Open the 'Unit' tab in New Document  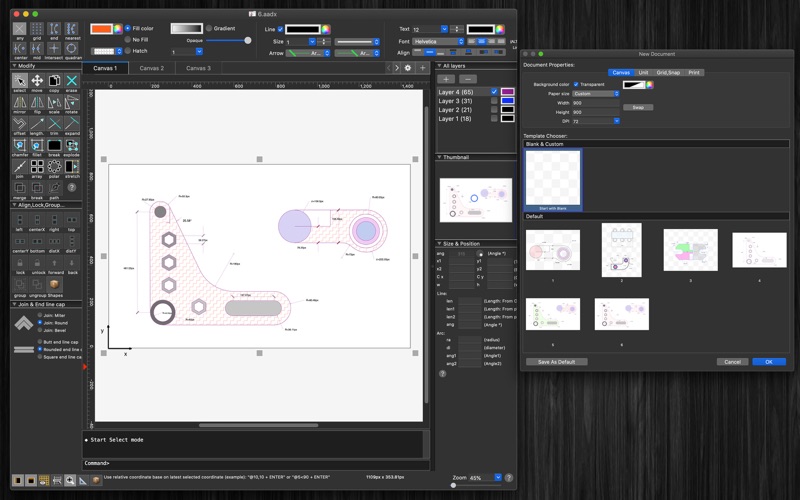pyautogui.click(x=643, y=72)
